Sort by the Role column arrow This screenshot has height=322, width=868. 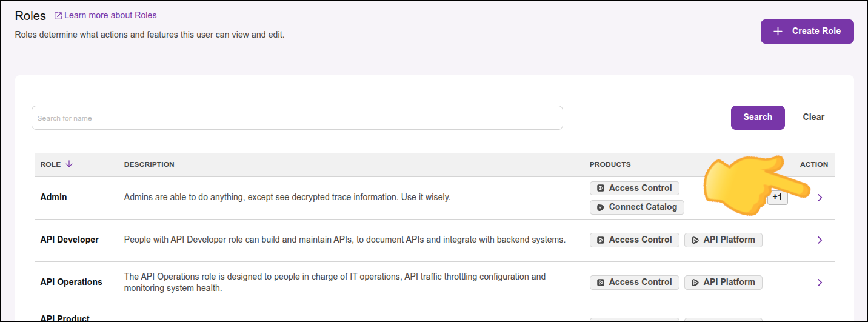pos(69,164)
